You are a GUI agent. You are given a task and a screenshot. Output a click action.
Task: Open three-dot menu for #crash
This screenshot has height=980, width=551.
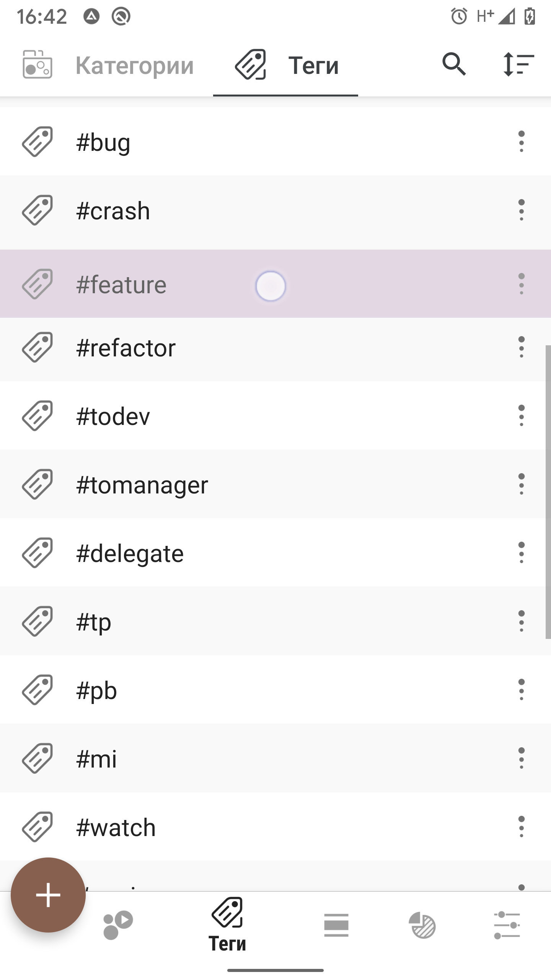coord(522,210)
